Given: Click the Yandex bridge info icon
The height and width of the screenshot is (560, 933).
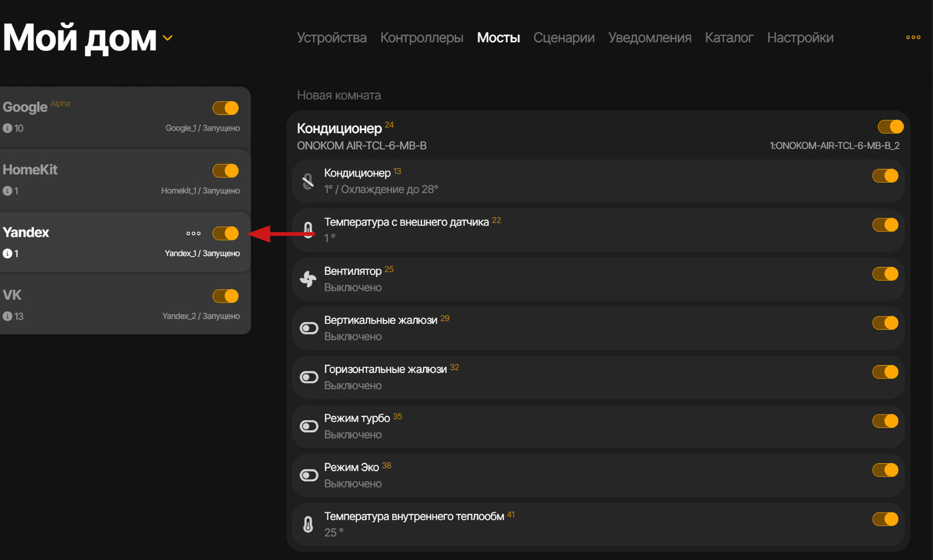Looking at the screenshot, I should point(7,254).
